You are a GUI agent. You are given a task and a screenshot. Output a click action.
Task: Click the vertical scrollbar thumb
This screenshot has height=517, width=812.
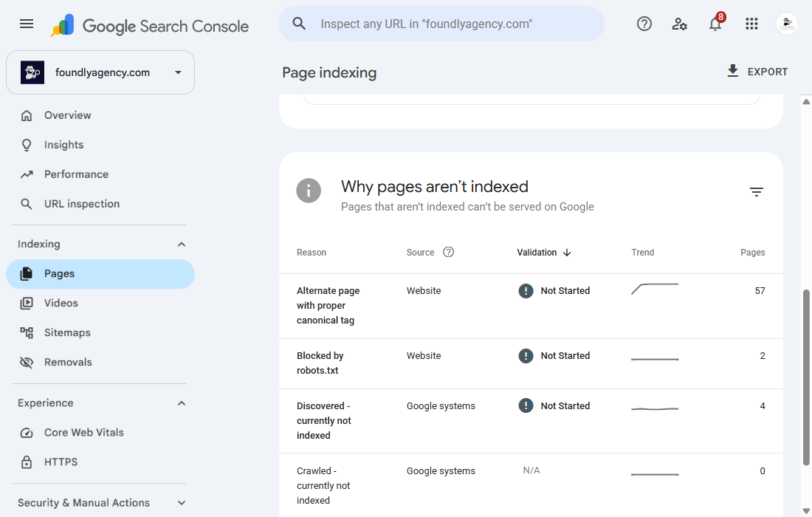[x=806, y=377]
